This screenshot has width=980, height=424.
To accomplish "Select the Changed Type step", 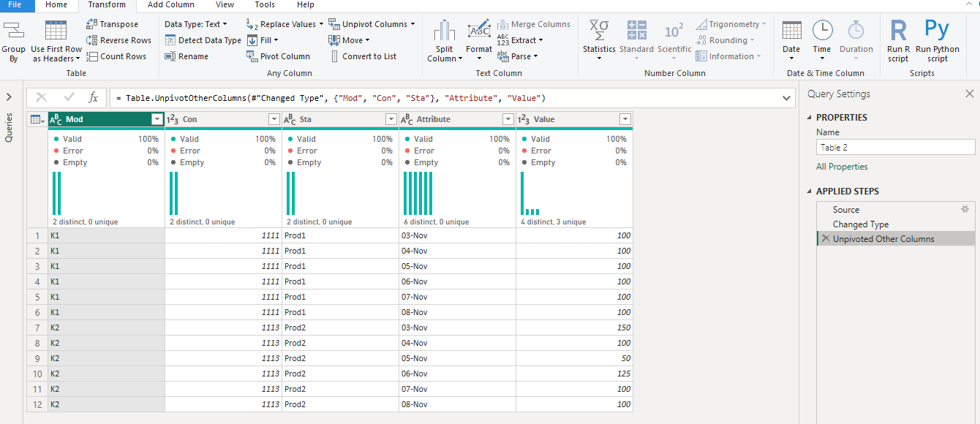I will coord(896,224).
